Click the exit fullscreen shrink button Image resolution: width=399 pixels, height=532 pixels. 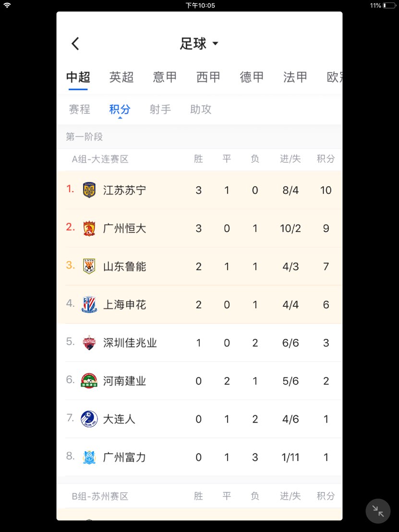[x=378, y=511]
